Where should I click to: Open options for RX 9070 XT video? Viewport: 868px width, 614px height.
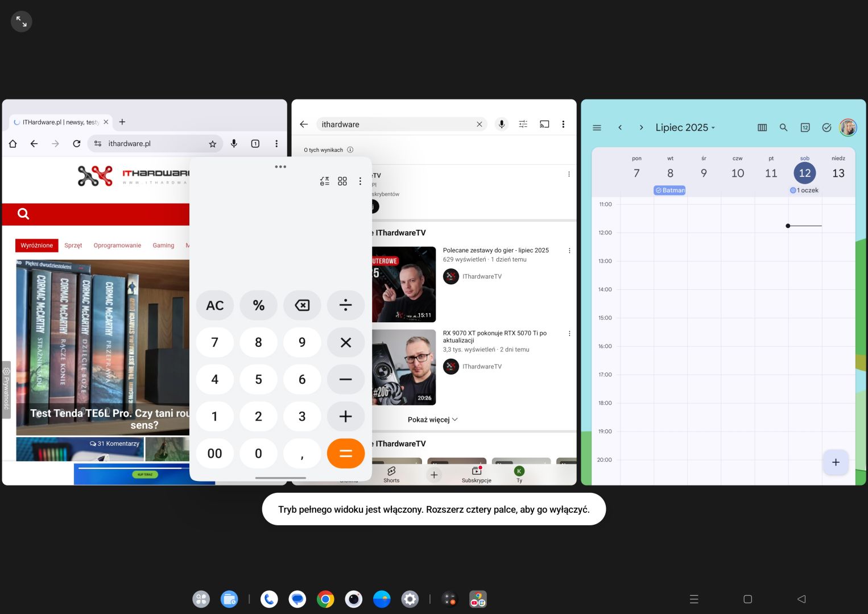click(569, 334)
